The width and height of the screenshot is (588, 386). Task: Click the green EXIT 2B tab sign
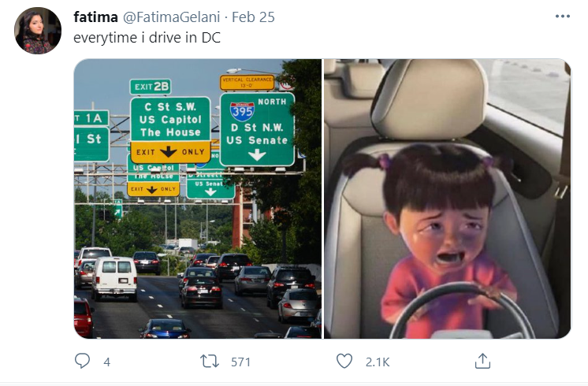tap(150, 87)
